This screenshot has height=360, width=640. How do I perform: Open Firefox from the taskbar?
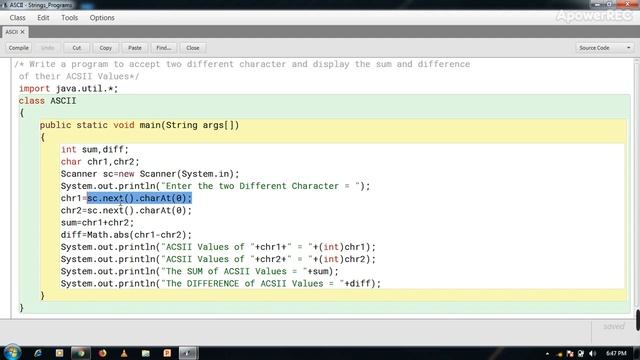point(102,353)
